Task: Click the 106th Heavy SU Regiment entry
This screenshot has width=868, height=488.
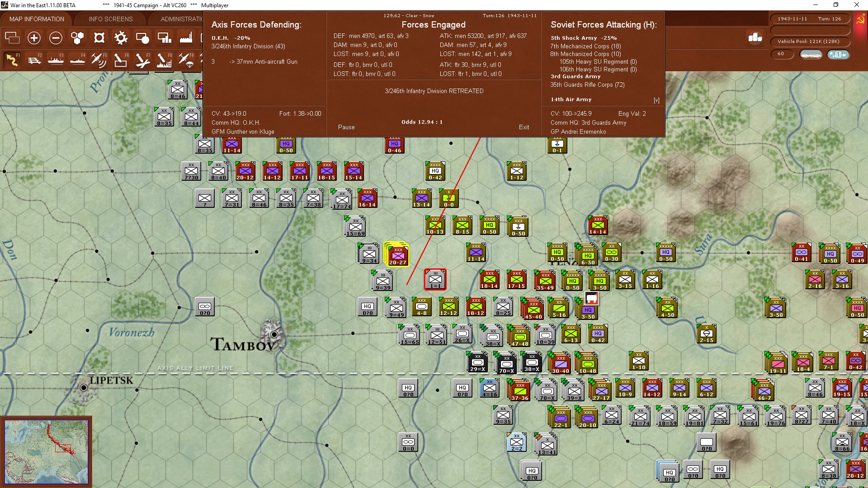Action: point(598,70)
